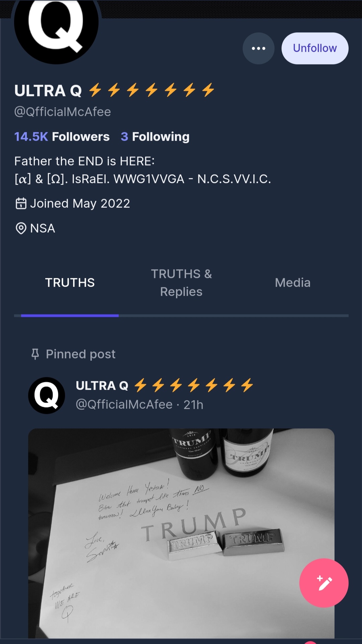View the 3 Following list
362x644 pixels.
point(155,137)
